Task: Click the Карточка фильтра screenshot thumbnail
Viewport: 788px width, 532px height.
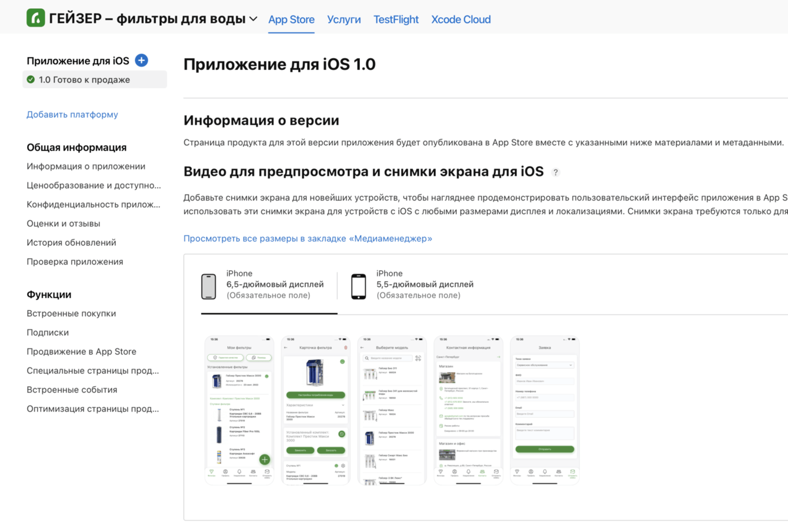Action: [x=316, y=410]
